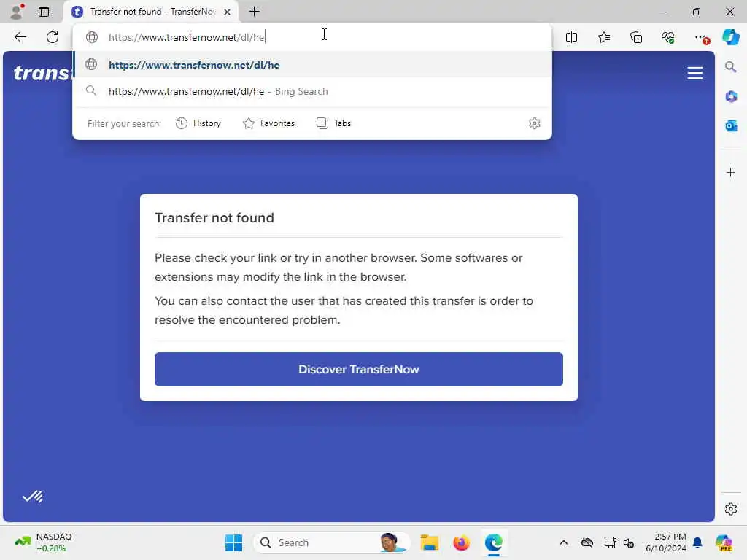Open NASDAQ stocks widget

click(x=44, y=542)
